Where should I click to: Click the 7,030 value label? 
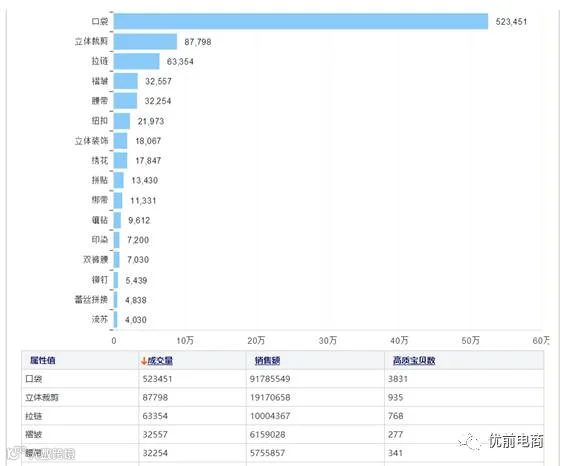[x=138, y=260]
